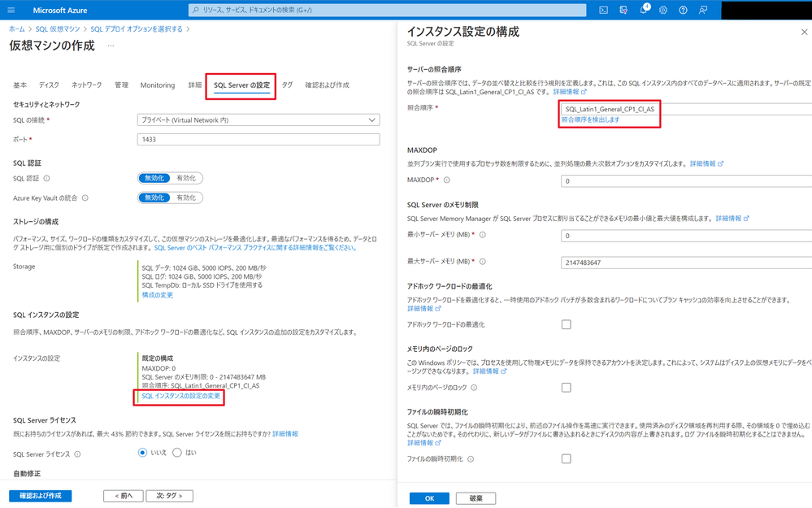
Task: Open the 構成の変更 storage link
Action: click(158, 295)
